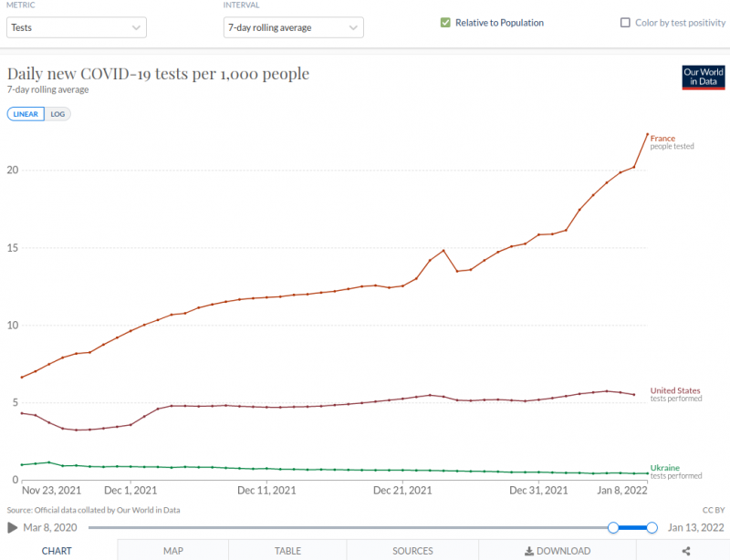The height and width of the screenshot is (560, 730).
Task: Click the download icon in Download tab
Action: pos(529,551)
